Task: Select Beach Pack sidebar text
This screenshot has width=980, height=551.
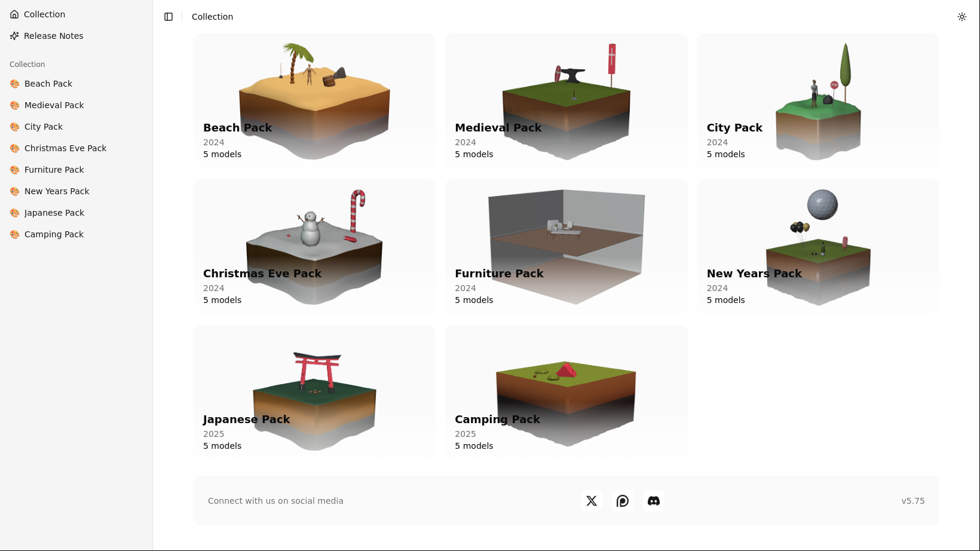Action: 48,84
